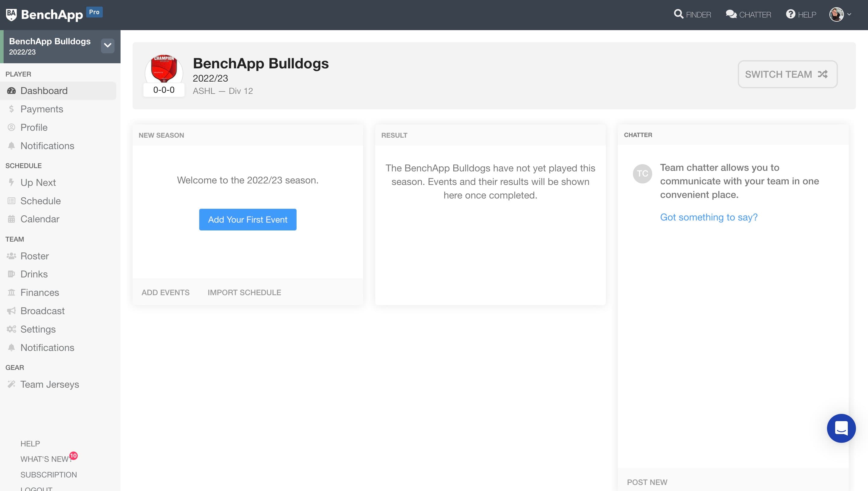The width and height of the screenshot is (868, 491).
Task: Click the Switch Team button
Action: point(787,74)
